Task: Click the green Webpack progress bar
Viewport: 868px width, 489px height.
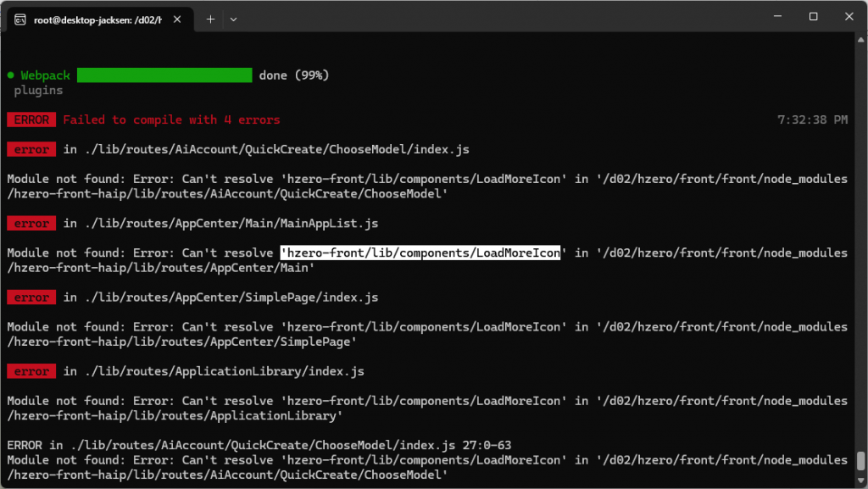Action: coord(164,75)
